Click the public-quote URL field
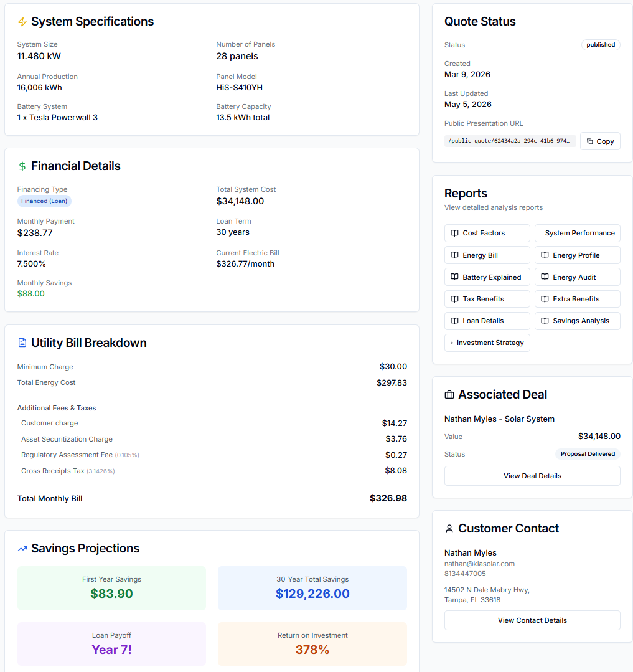Viewport: 633px width, 672px height. click(x=510, y=141)
